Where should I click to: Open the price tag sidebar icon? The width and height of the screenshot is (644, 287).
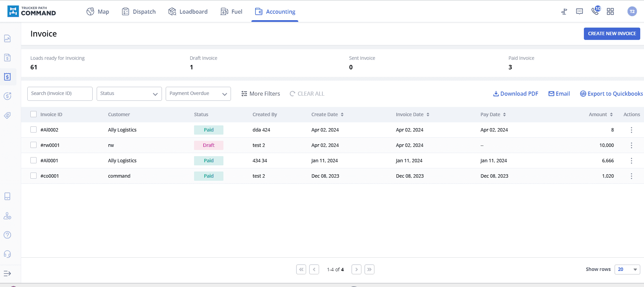tap(7, 115)
